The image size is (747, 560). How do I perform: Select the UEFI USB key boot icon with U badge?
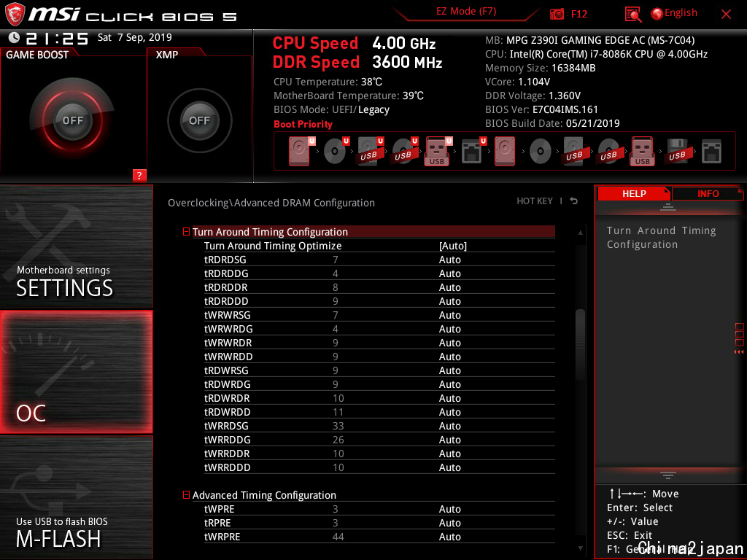438,151
